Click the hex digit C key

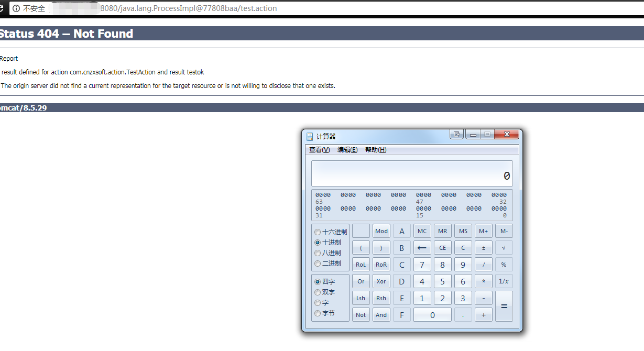(402, 265)
